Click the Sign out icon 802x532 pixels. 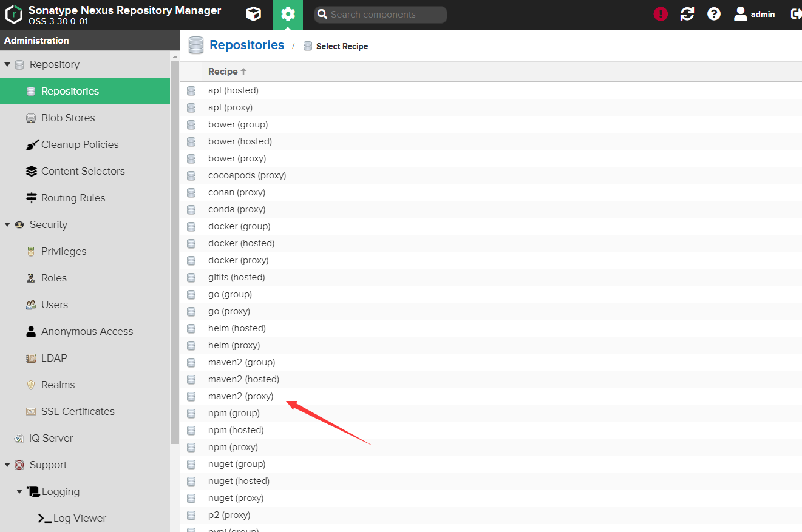[x=796, y=14]
